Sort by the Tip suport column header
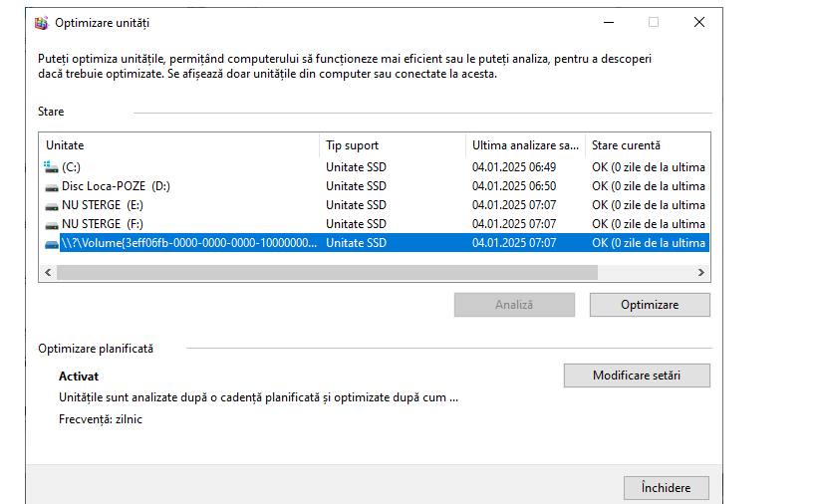The height and width of the screenshot is (504, 816). click(x=393, y=145)
